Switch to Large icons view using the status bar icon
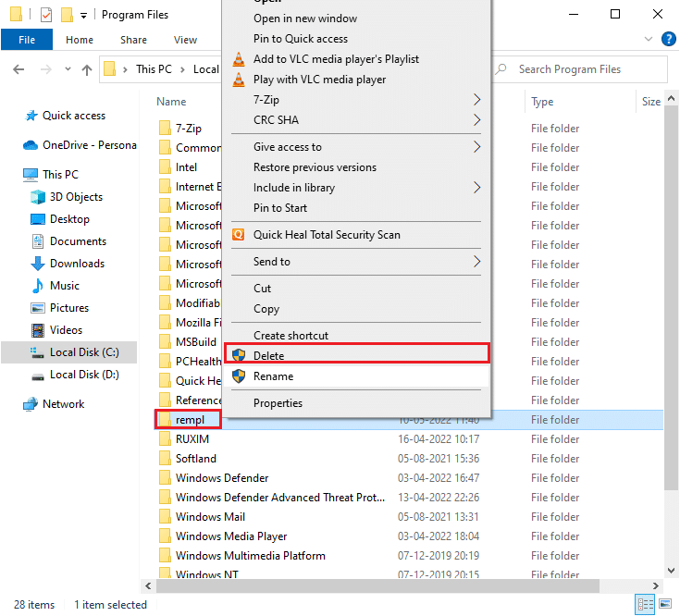This screenshot has height=616, width=680. tap(665, 604)
